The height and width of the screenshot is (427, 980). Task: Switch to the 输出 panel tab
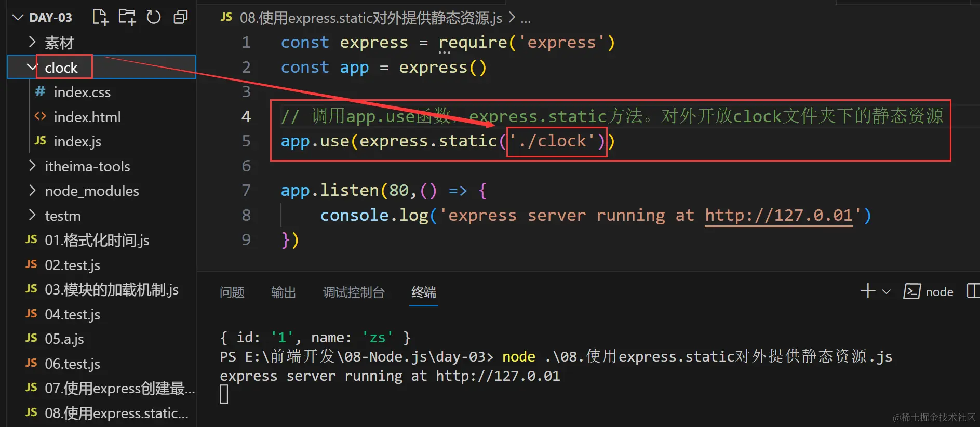click(284, 292)
